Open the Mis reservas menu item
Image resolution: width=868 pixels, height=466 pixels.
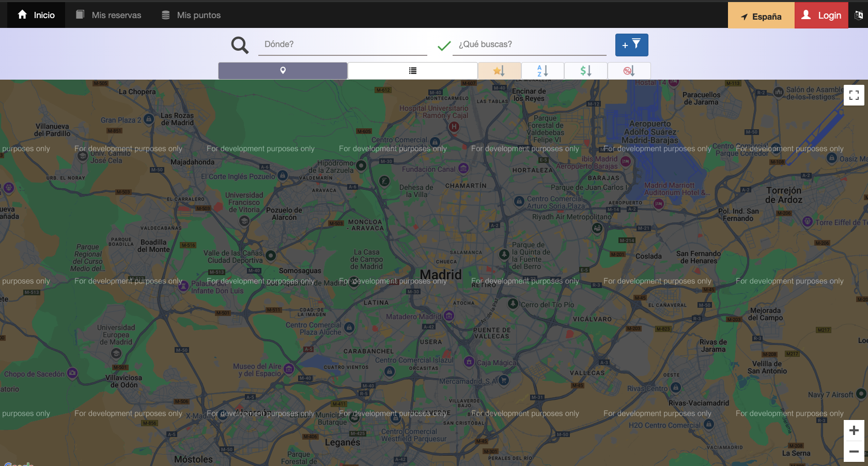pos(109,15)
